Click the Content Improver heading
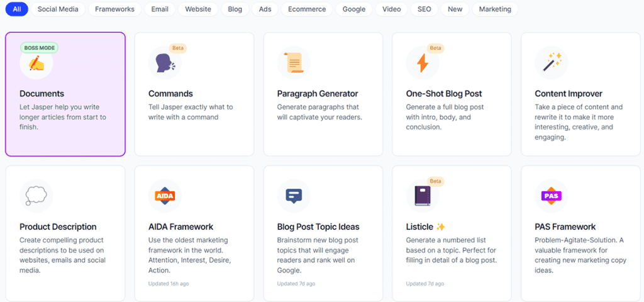This screenshot has width=644, height=302. pos(569,94)
